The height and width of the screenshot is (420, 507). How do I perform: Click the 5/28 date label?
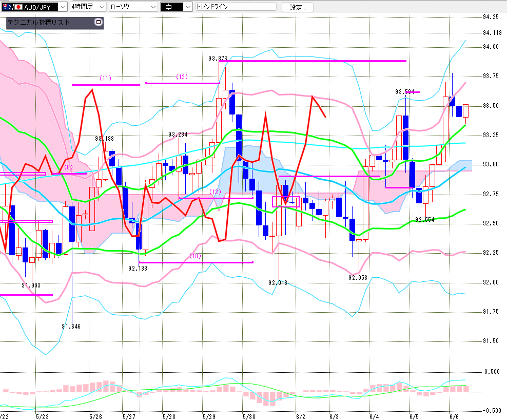(x=169, y=417)
